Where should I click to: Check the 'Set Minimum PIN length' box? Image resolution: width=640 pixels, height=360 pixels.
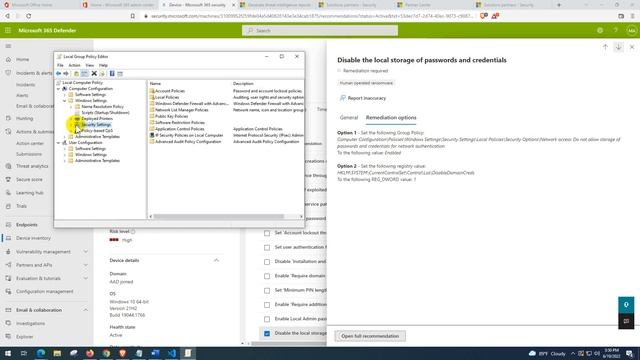pyautogui.click(x=267, y=290)
